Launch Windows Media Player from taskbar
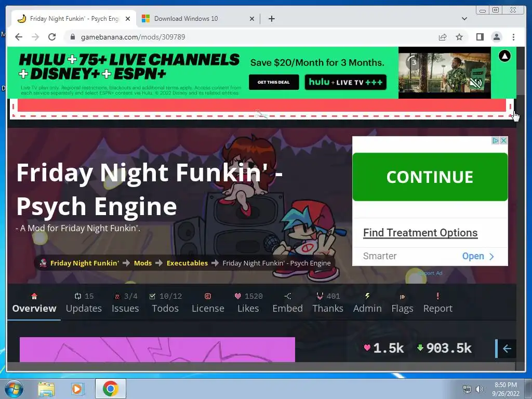The image size is (532, 399). coord(78,389)
